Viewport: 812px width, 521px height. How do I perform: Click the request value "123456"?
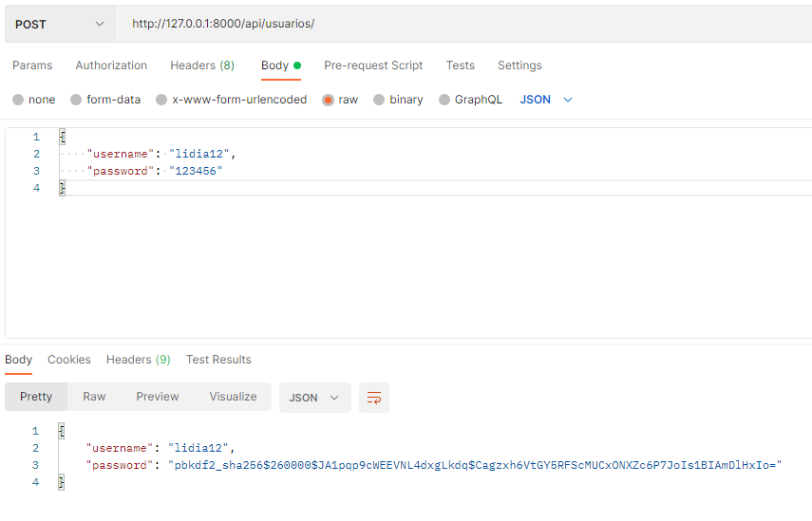coord(196,171)
